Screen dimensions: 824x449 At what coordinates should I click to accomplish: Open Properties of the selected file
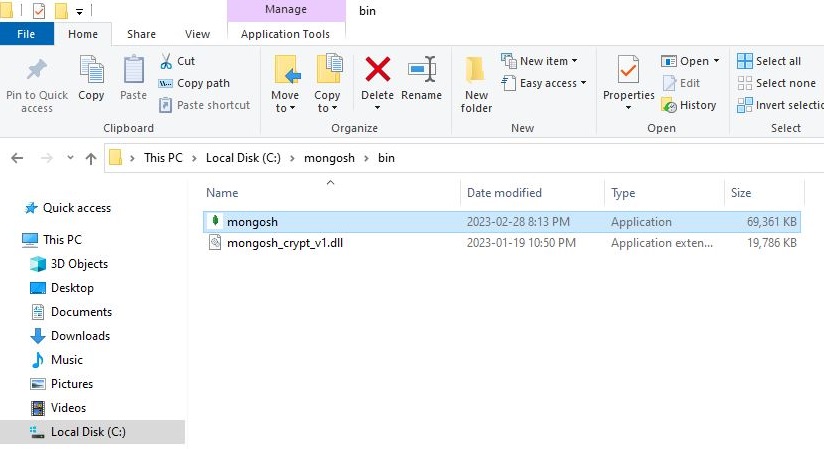[x=629, y=77]
